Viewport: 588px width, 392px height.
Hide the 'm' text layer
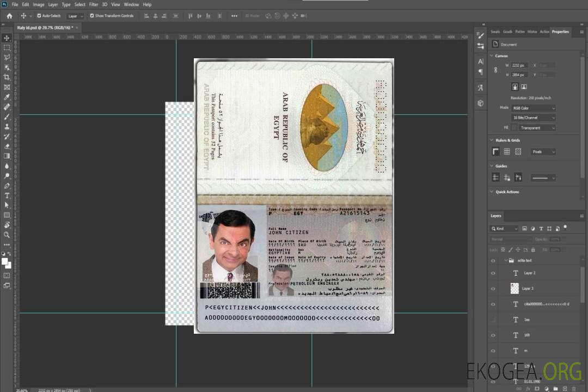pyautogui.click(x=493, y=351)
